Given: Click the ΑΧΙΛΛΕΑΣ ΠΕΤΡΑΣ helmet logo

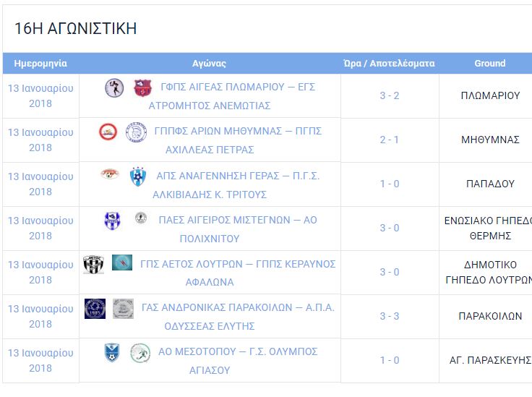Looking at the screenshot, I should pyautogui.click(x=136, y=132).
